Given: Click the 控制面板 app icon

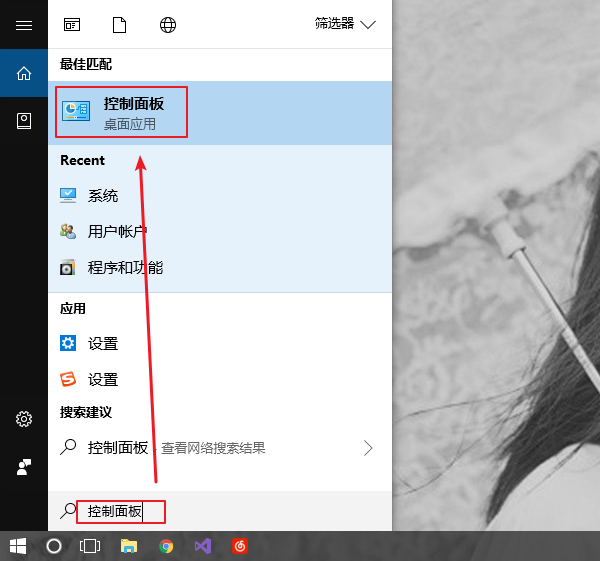Looking at the screenshot, I should (76, 111).
